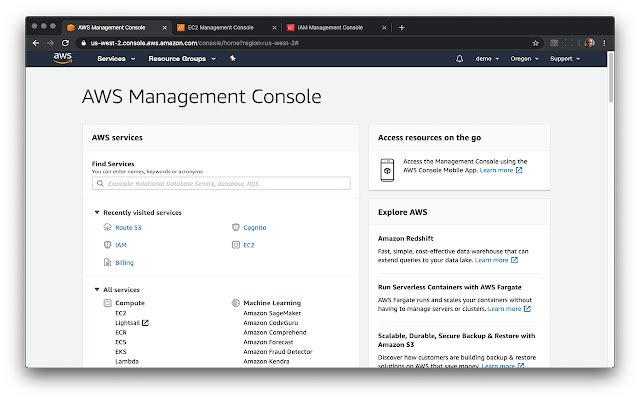Close the EC2 Management Console tab

coord(274,28)
